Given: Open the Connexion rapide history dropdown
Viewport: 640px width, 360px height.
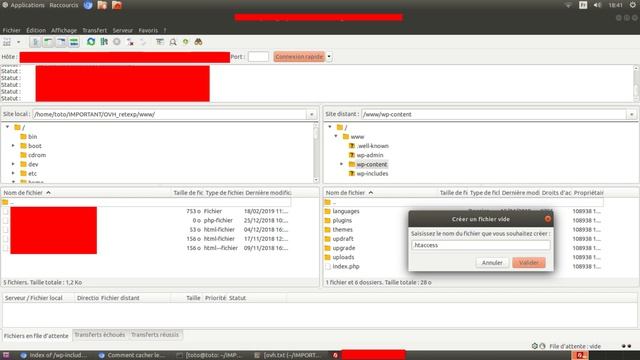Looking at the screenshot, I should click(x=329, y=57).
